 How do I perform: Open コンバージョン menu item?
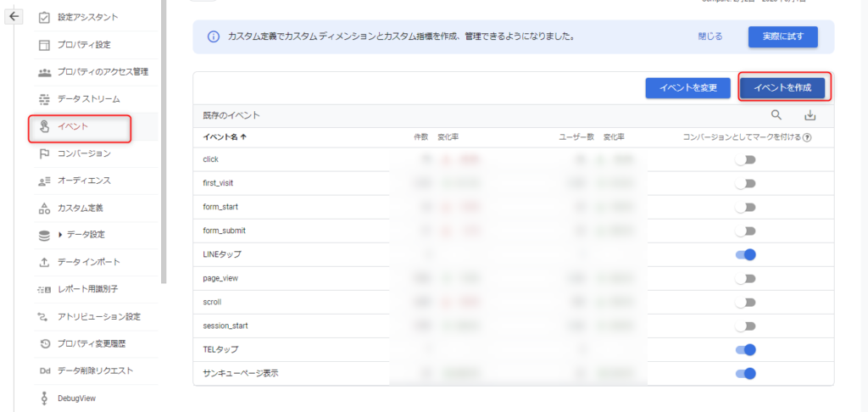[84, 153]
